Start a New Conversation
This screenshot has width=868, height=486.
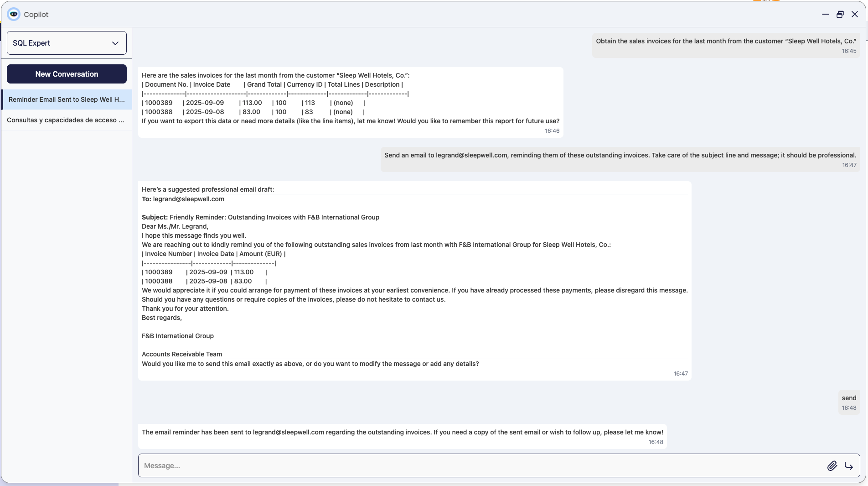coord(67,74)
